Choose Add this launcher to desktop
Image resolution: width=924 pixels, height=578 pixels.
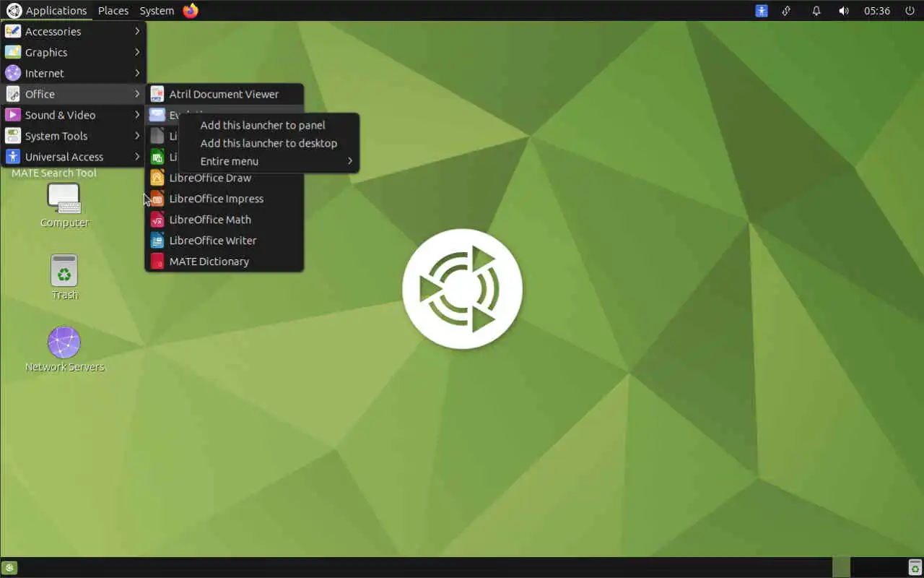(x=269, y=143)
